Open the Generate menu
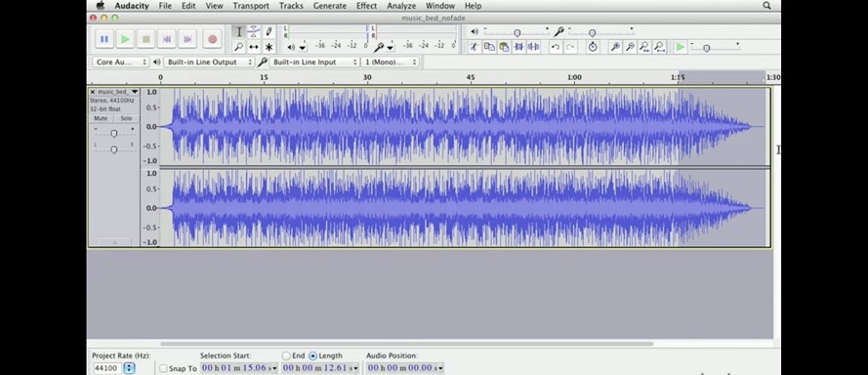 (330, 6)
